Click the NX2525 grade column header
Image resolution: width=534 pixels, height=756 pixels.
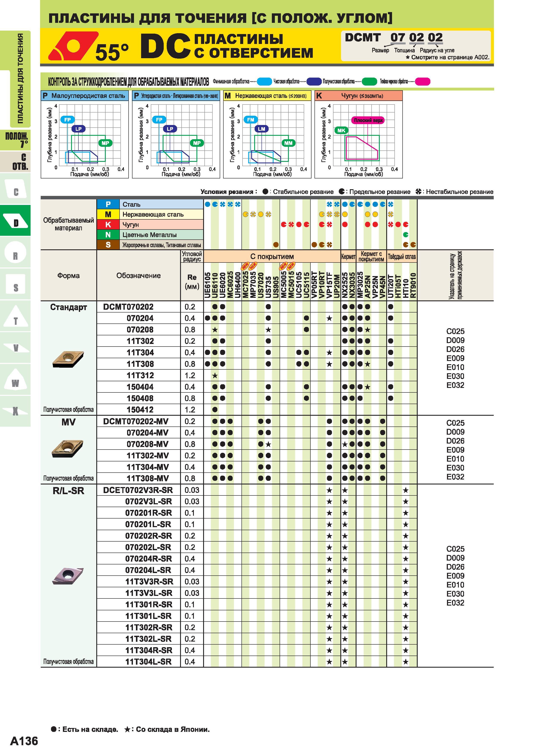point(344,285)
